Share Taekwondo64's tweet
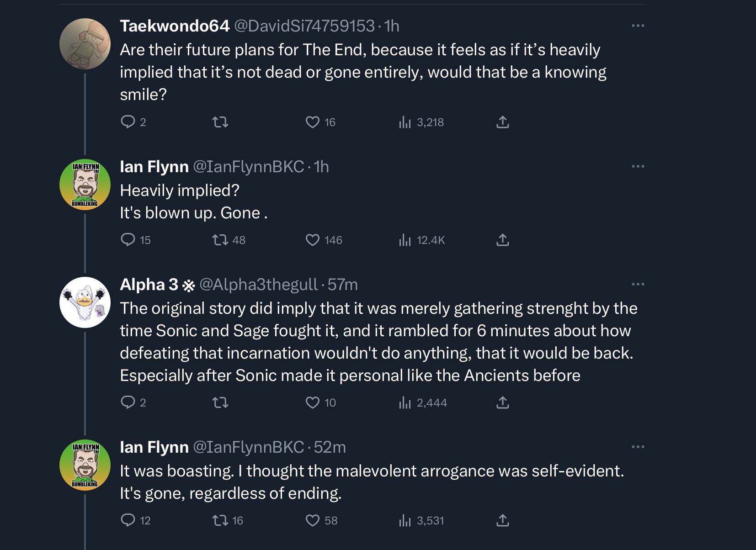This screenshot has width=756, height=550. pyautogui.click(x=502, y=122)
